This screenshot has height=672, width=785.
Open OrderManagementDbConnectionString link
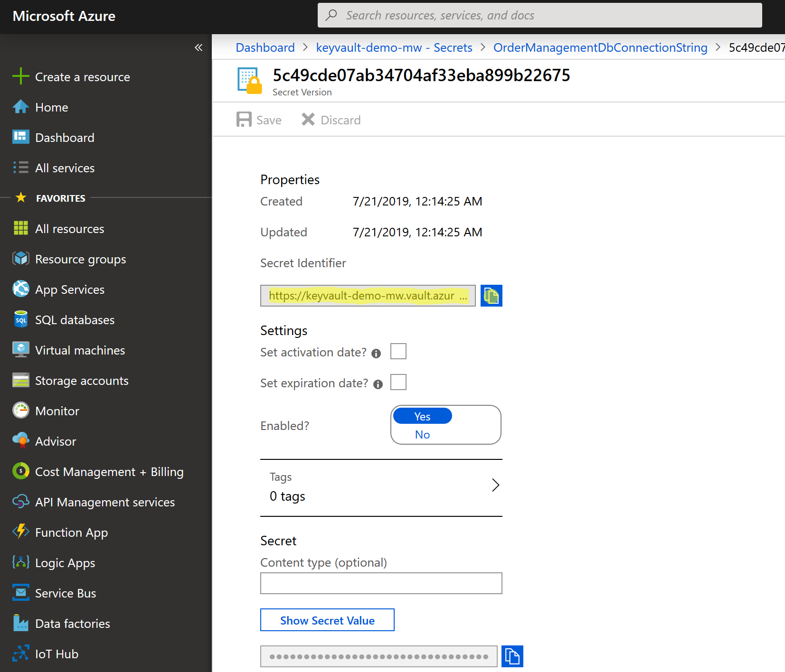coord(600,47)
